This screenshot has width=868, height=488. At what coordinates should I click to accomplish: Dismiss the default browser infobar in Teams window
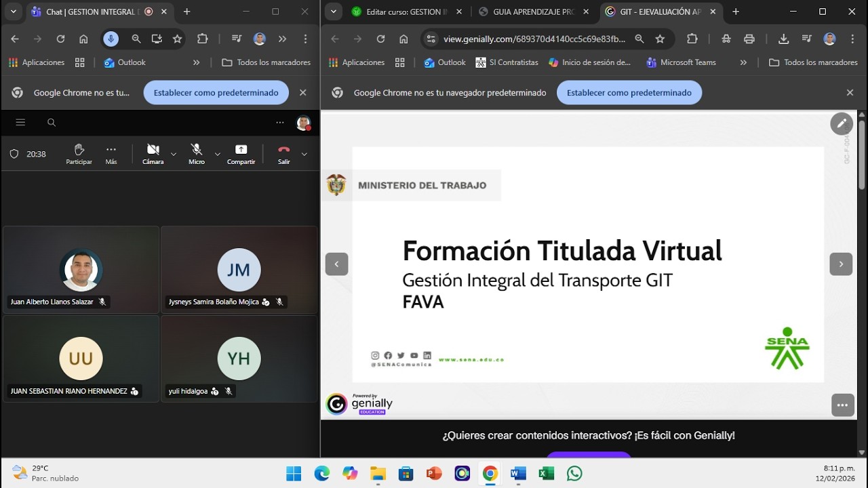pos(303,93)
